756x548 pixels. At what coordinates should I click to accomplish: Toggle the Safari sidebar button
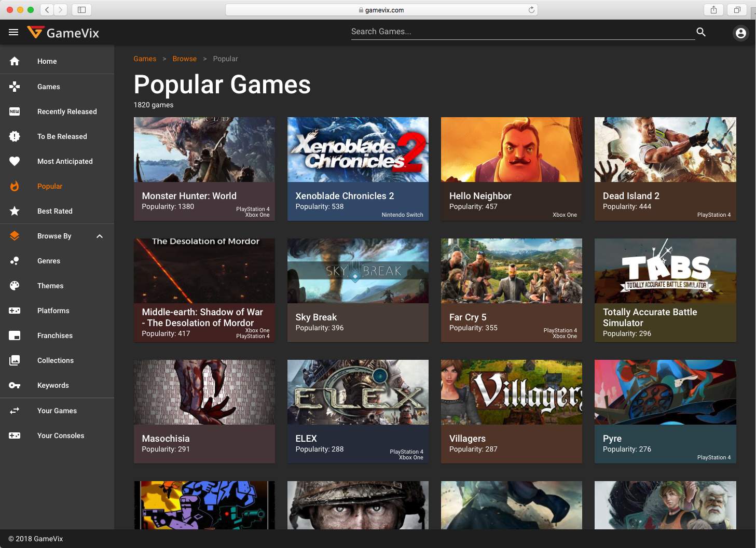click(81, 10)
